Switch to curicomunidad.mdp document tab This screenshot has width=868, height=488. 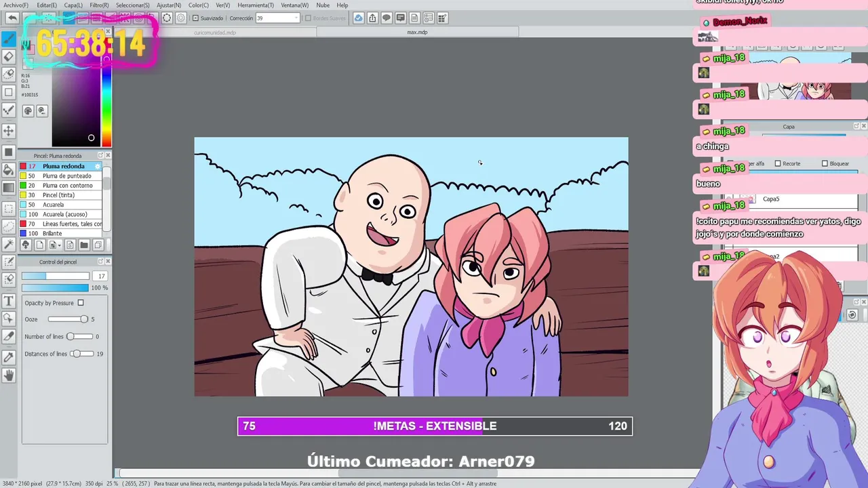[215, 32]
